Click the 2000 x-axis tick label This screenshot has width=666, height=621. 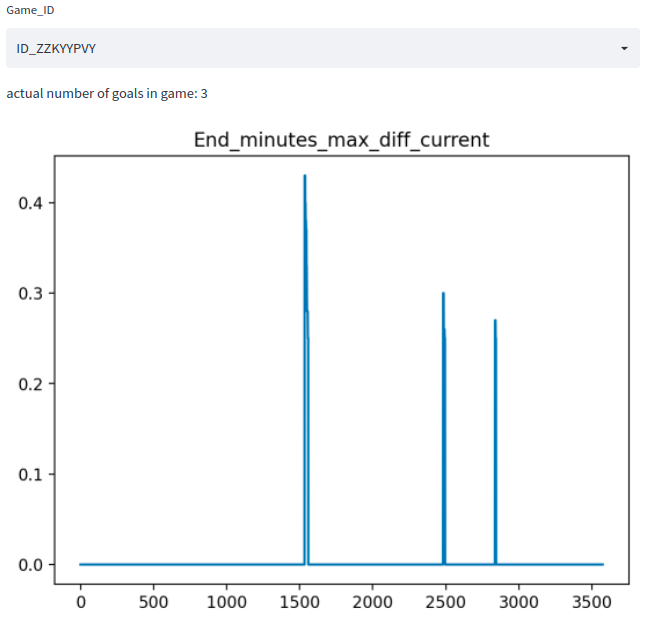click(x=372, y=603)
